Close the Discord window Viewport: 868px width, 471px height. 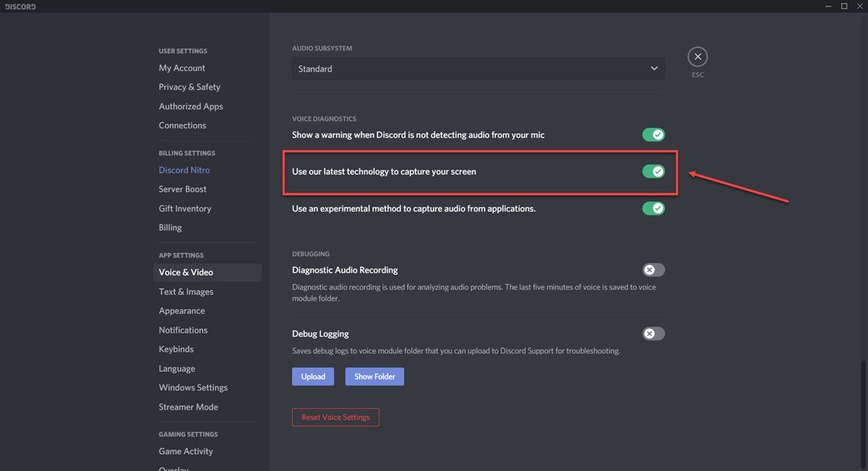pos(860,6)
